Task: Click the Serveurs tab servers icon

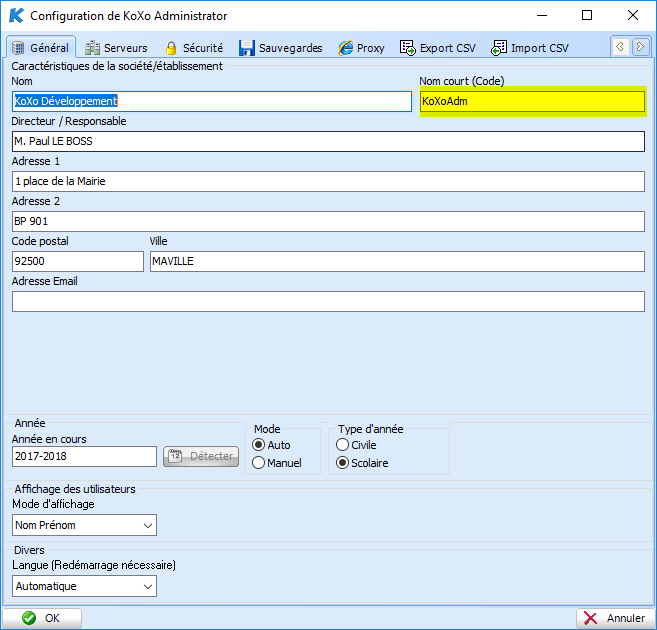Action: click(92, 48)
